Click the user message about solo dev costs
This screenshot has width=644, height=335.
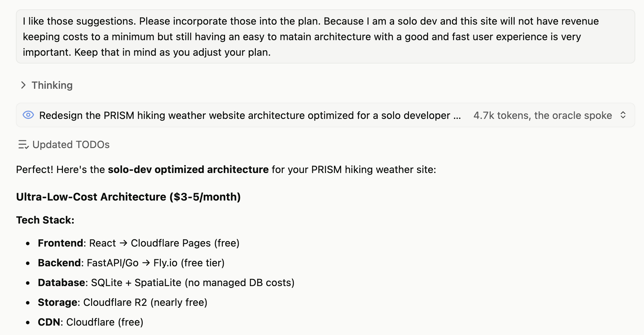(x=325, y=37)
